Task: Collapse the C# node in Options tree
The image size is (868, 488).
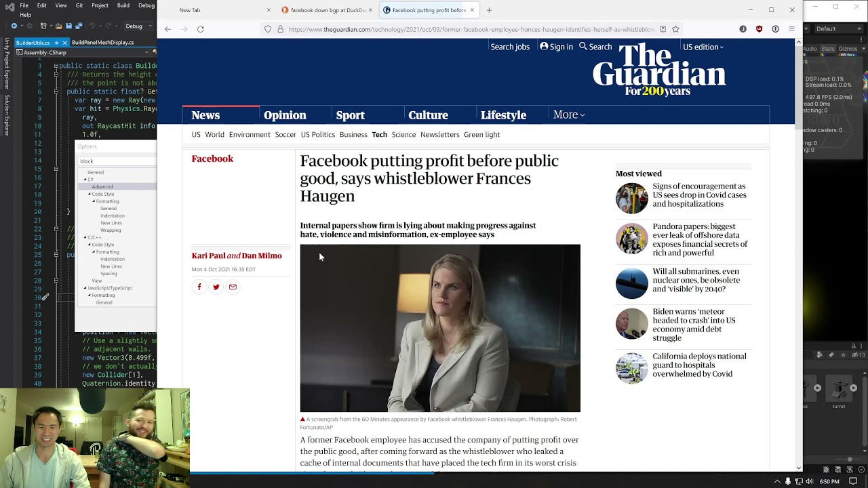Action: 85,180
